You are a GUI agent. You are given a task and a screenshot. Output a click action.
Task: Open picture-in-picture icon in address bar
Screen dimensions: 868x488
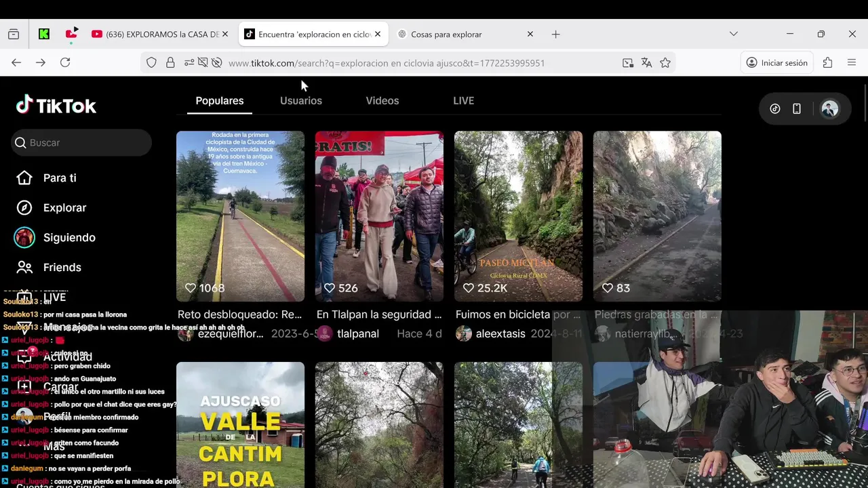pos(628,63)
